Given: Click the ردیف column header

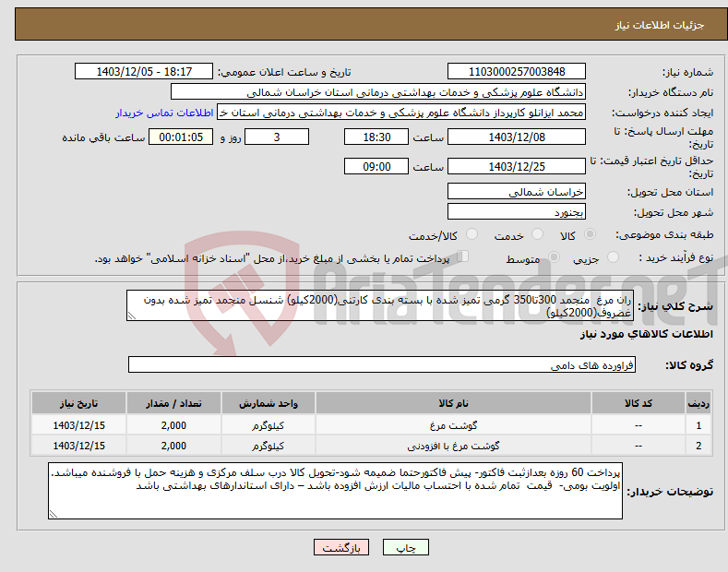Looking at the screenshot, I should 698,403.
